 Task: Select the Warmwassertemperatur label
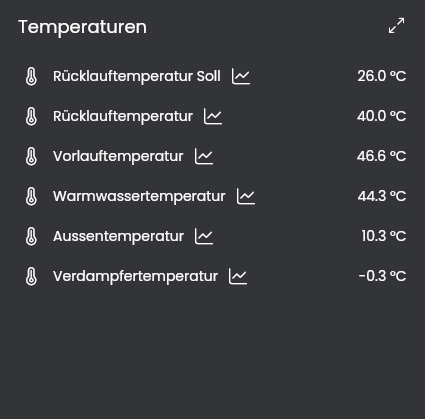pos(139,196)
